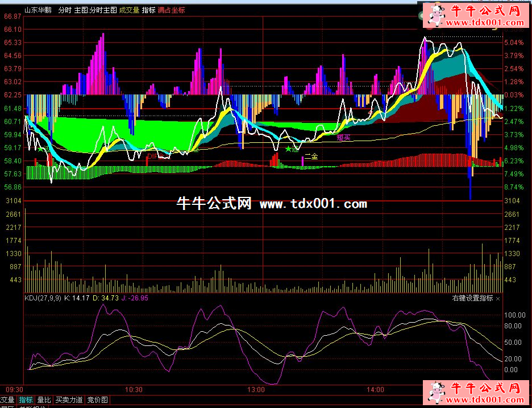Click the 66.87 price axis label
532x408 pixels.
point(13,17)
